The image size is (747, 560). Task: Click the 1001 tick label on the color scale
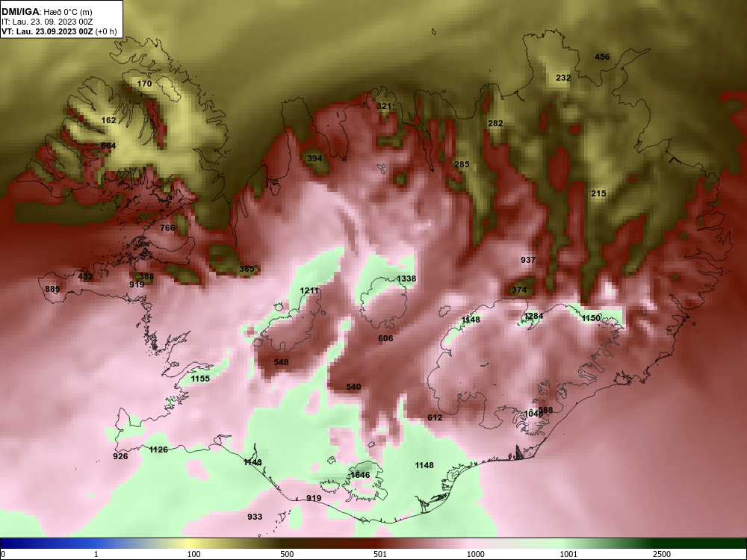coord(568,554)
